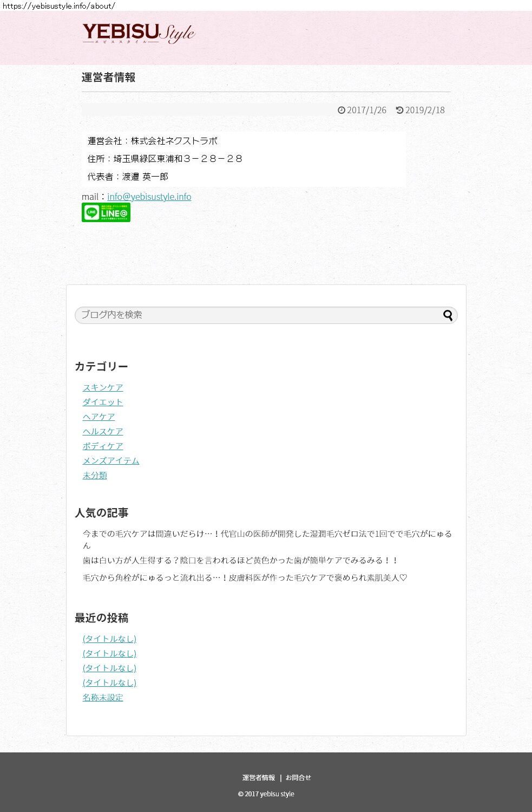Open the ヘアケア category
This screenshot has height=812, width=532.
pyautogui.click(x=98, y=417)
